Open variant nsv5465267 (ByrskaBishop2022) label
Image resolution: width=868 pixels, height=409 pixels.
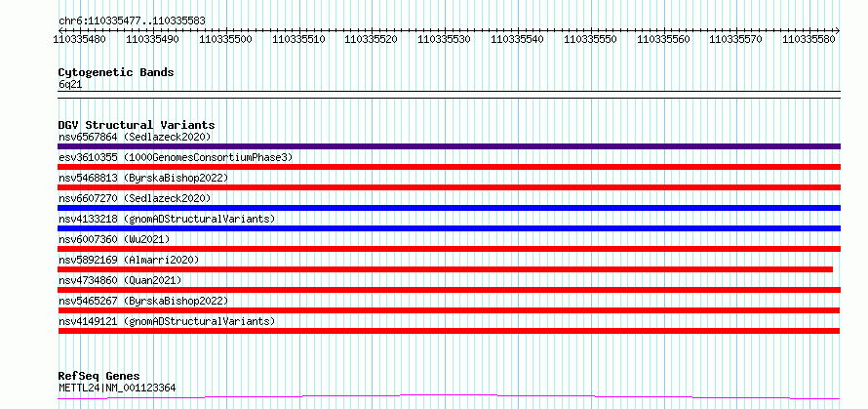pyautogui.click(x=142, y=301)
